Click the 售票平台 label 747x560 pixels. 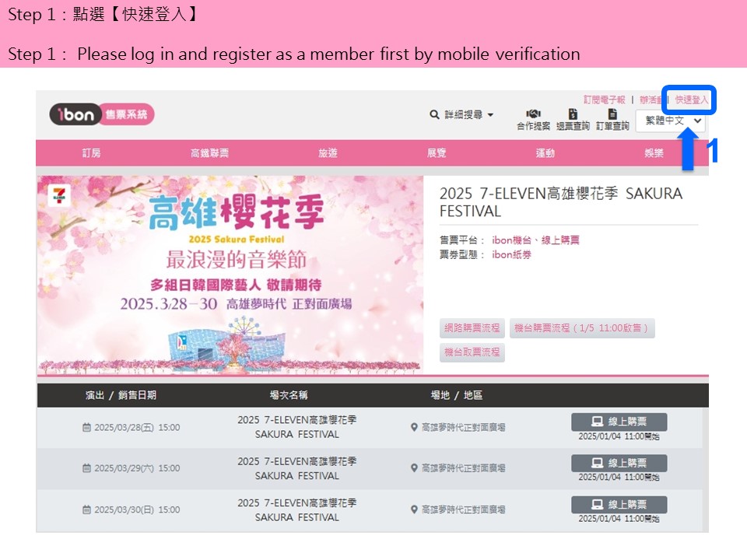pos(461,240)
